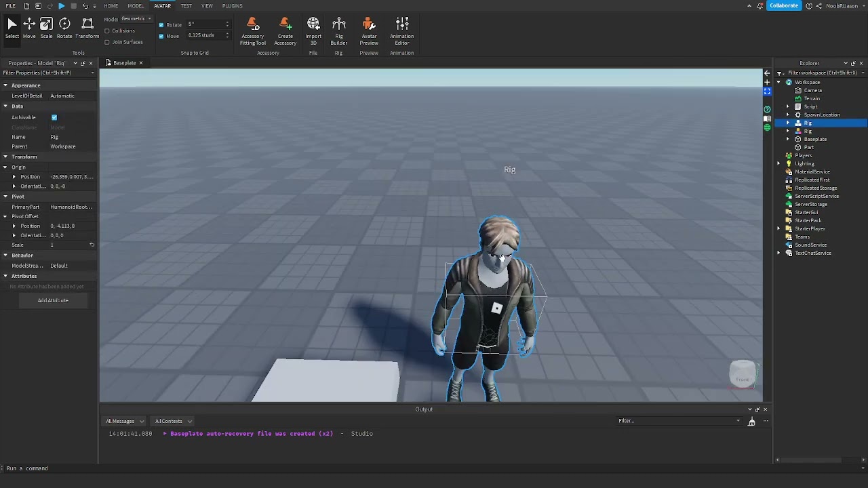Collapse the Workspace tree node
The image size is (868, 488).
779,82
